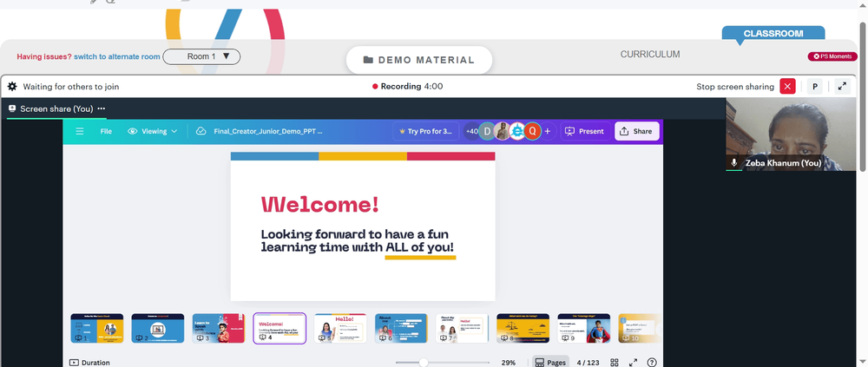Select page 10 thumbnail
Image resolution: width=868 pixels, height=367 pixels.
coord(640,328)
